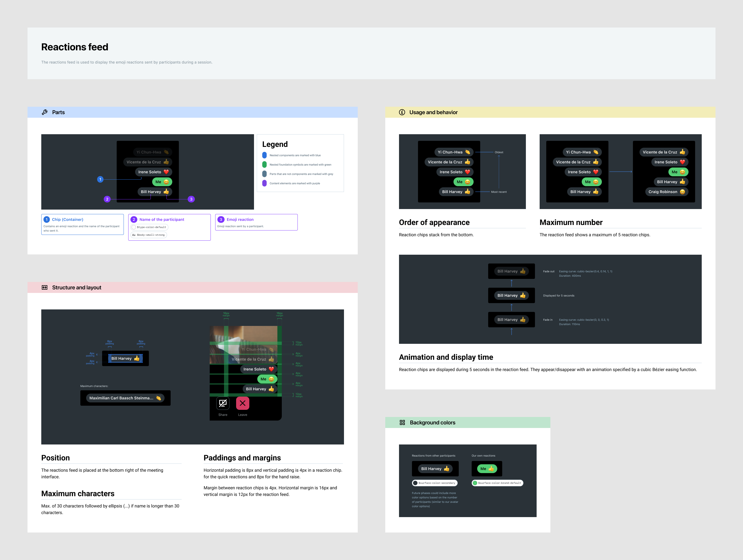Click the Name of the participant card title

tap(162, 219)
